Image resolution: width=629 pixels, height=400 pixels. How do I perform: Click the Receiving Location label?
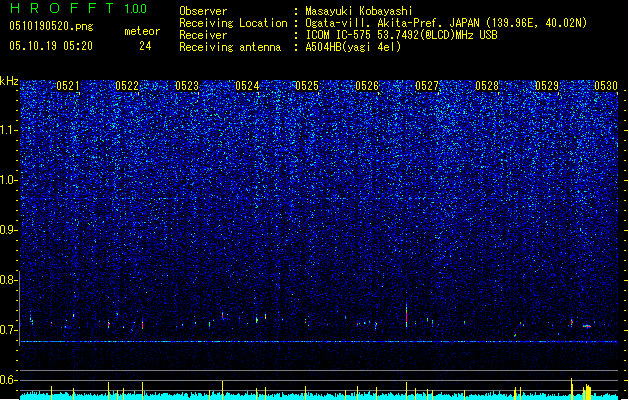coord(233,23)
